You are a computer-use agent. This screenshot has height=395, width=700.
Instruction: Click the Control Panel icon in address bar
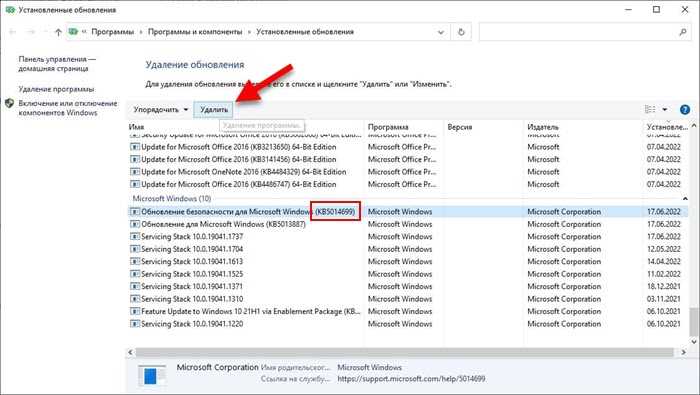(x=73, y=32)
